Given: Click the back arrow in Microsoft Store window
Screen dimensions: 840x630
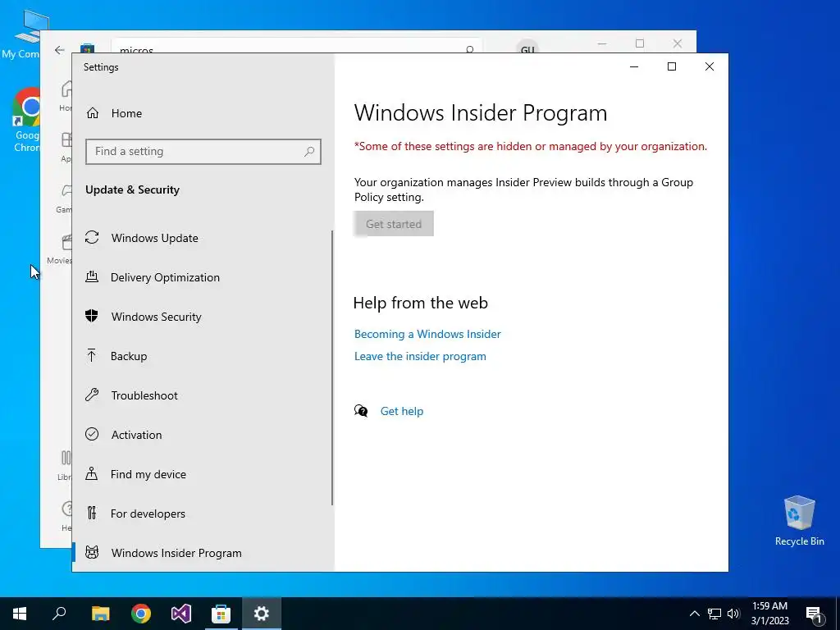Looking at the screenshot, I should [x=59, y=50].
